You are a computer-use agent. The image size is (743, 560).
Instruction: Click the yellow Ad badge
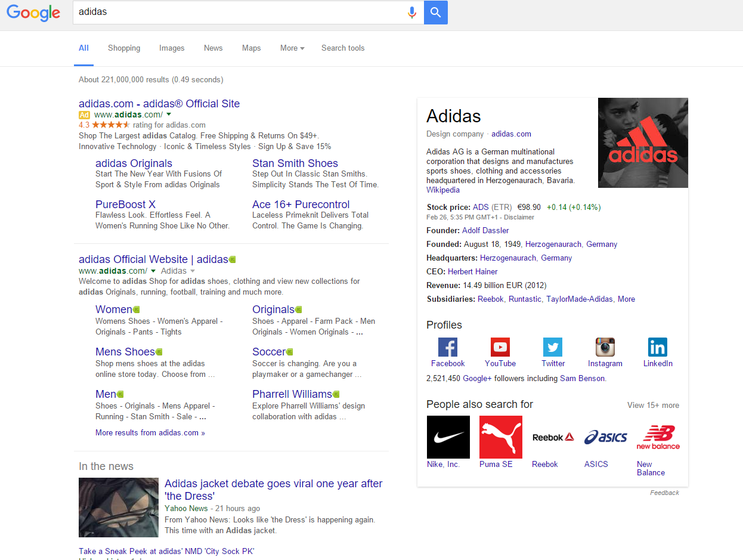click(84, 115)
